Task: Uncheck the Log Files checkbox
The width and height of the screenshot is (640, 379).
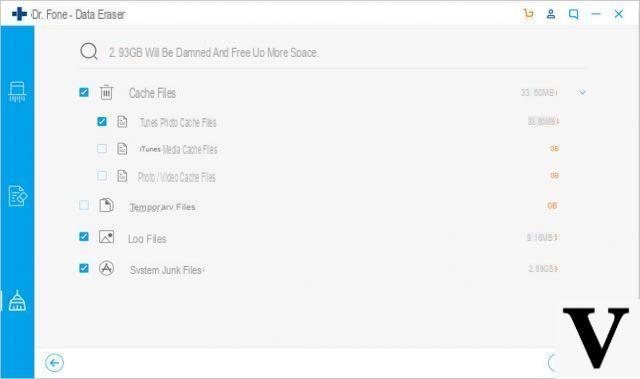Action: click(x=84, y=237)
